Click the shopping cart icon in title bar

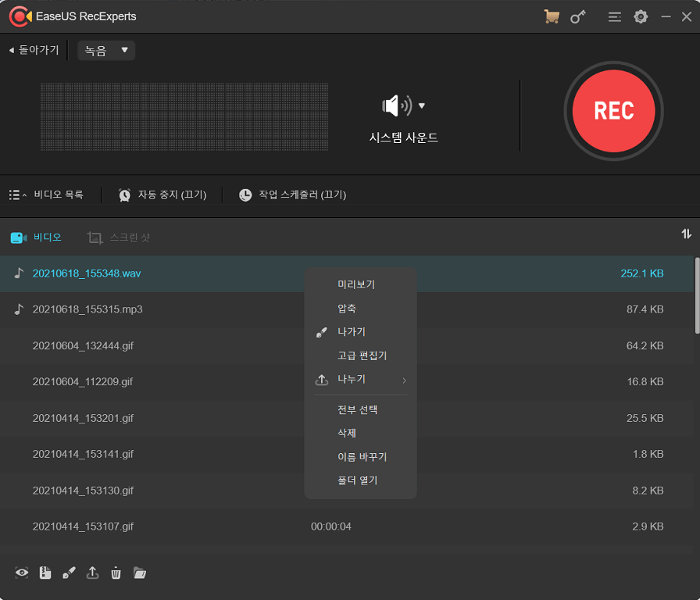coord(551,16)
